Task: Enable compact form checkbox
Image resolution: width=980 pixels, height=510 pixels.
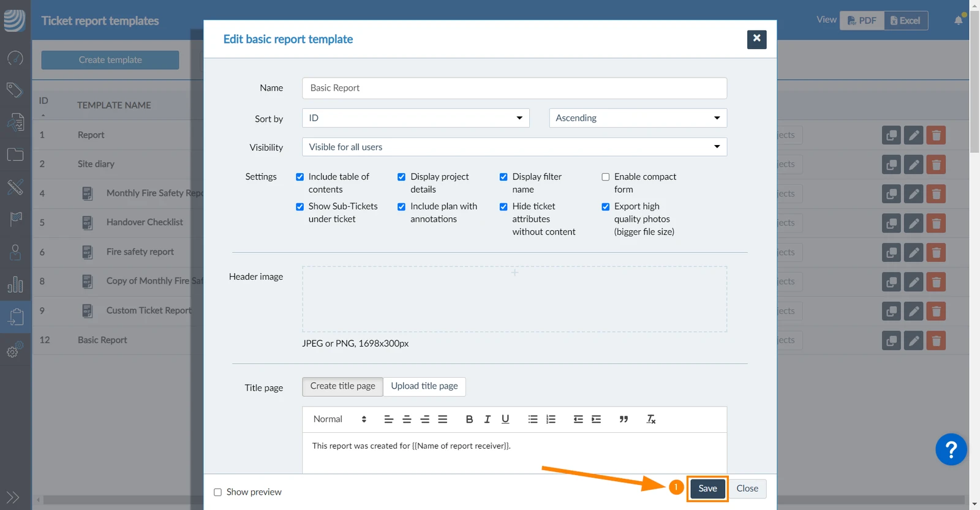Action: 606,177
